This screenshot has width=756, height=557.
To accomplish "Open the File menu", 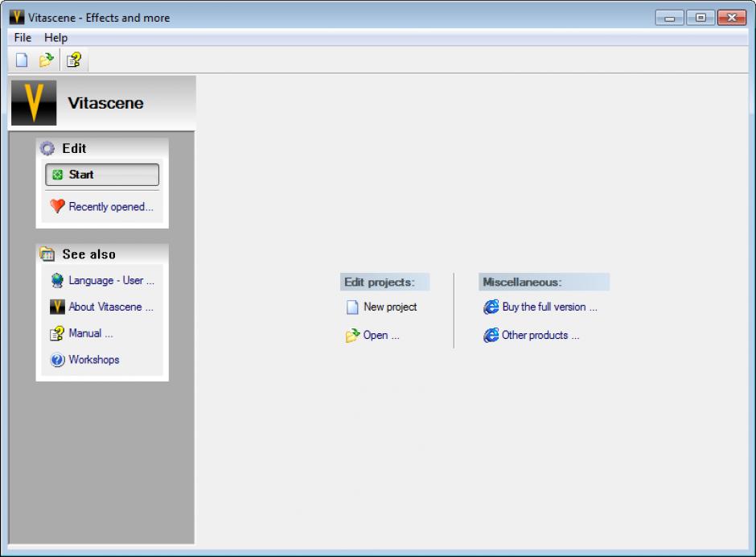I will coord(23,38).
